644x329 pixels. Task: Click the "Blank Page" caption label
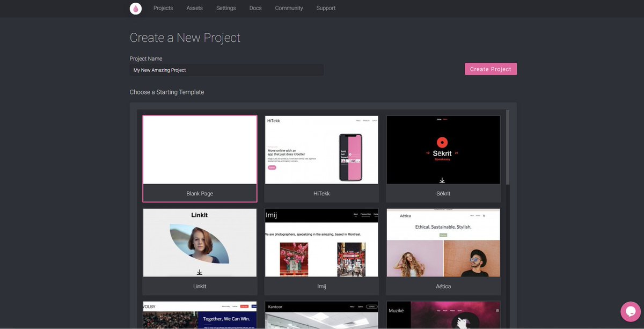pos(200,193)
